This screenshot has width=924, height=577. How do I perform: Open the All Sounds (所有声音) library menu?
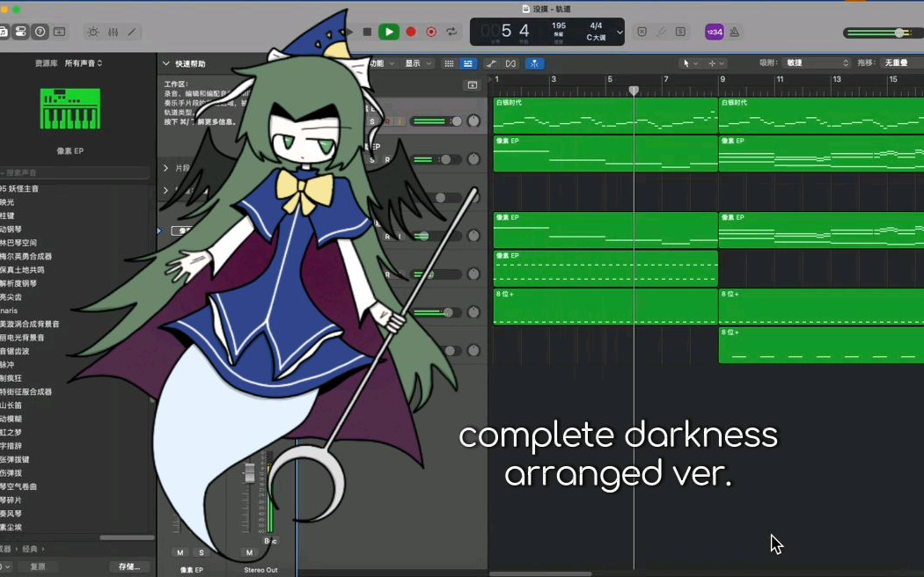pos(84,63)
